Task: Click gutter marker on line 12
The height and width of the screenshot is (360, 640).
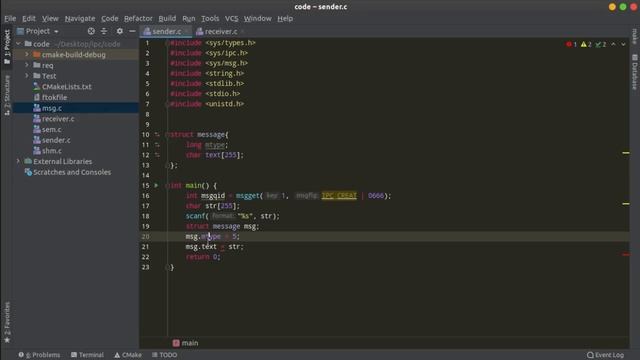Action: pyautogui.click(x=157, y=155)
